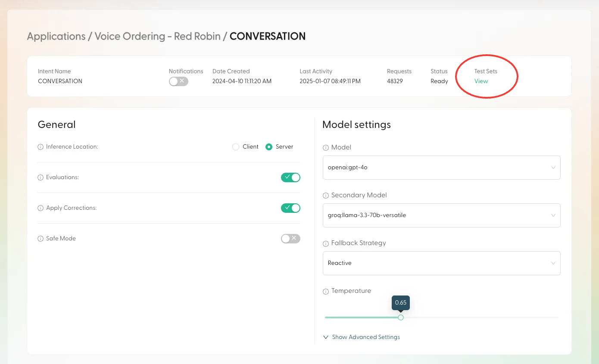Click the Temperature slider handle
The image size is (599, 364).
(401, 317)
